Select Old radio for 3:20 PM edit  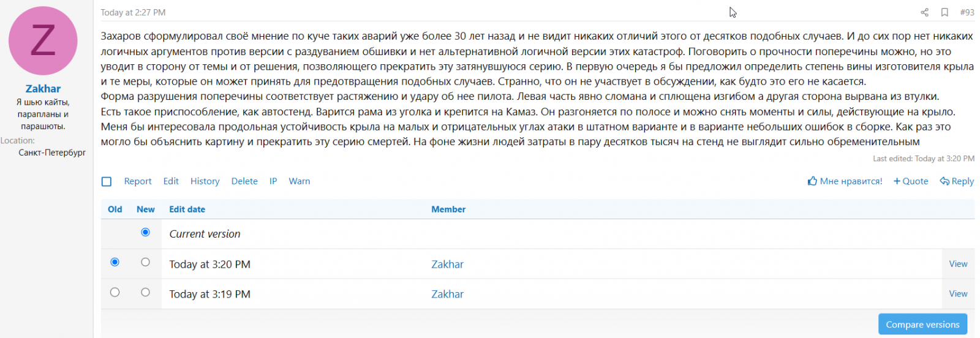(115, 262)
